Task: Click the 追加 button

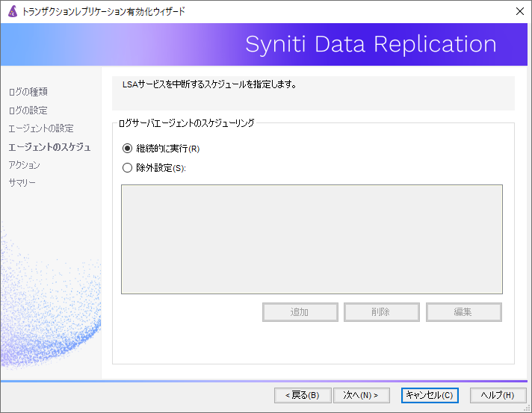Action: (300, 312)
